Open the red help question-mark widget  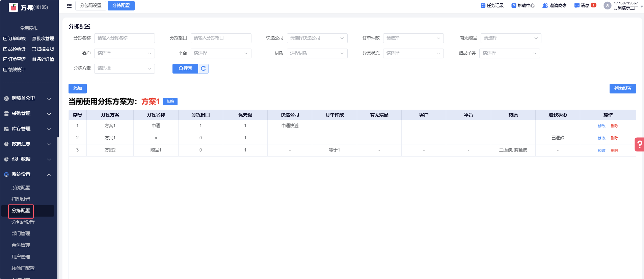click(x=639, y=144)
